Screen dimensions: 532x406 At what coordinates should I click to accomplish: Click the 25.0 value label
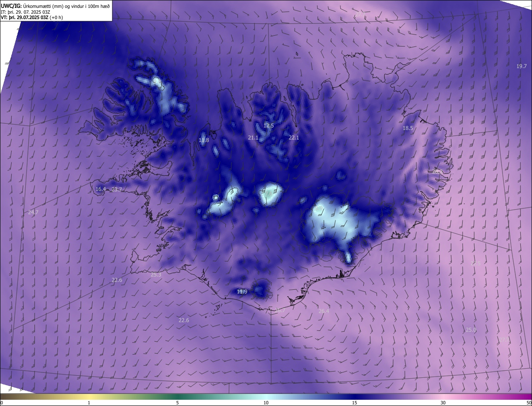(x=471, y=330)
